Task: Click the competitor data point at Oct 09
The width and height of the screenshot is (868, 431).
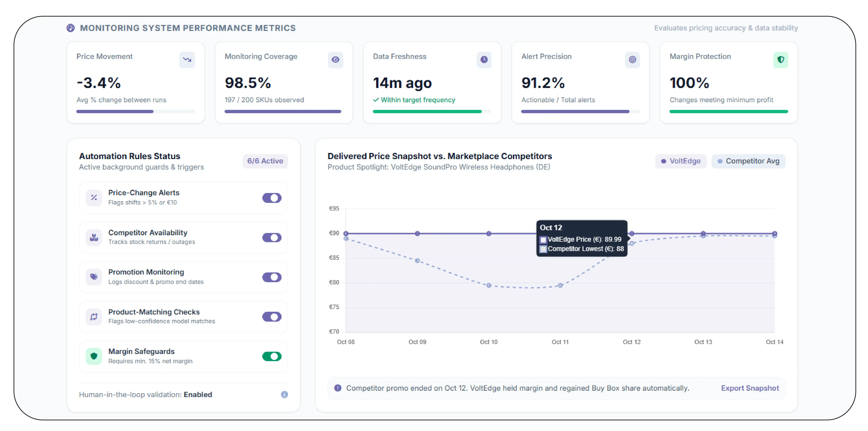Action: [x=417, y=260]
